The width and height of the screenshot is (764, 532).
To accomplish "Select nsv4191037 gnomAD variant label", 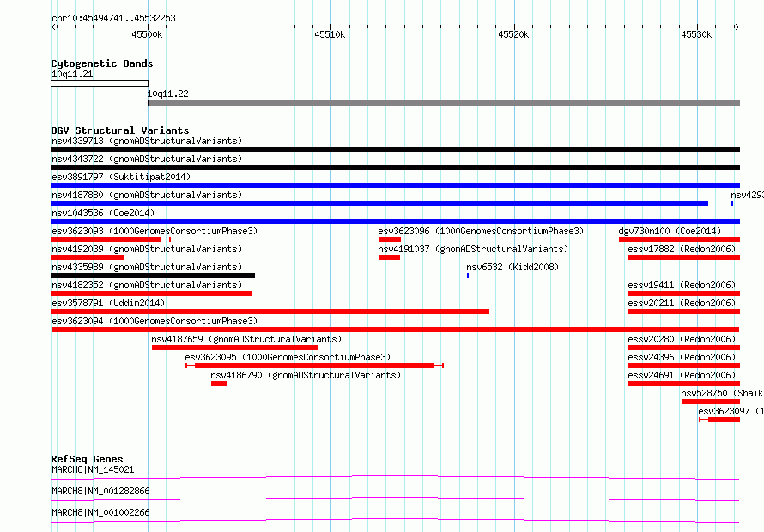I will (473, 249).
